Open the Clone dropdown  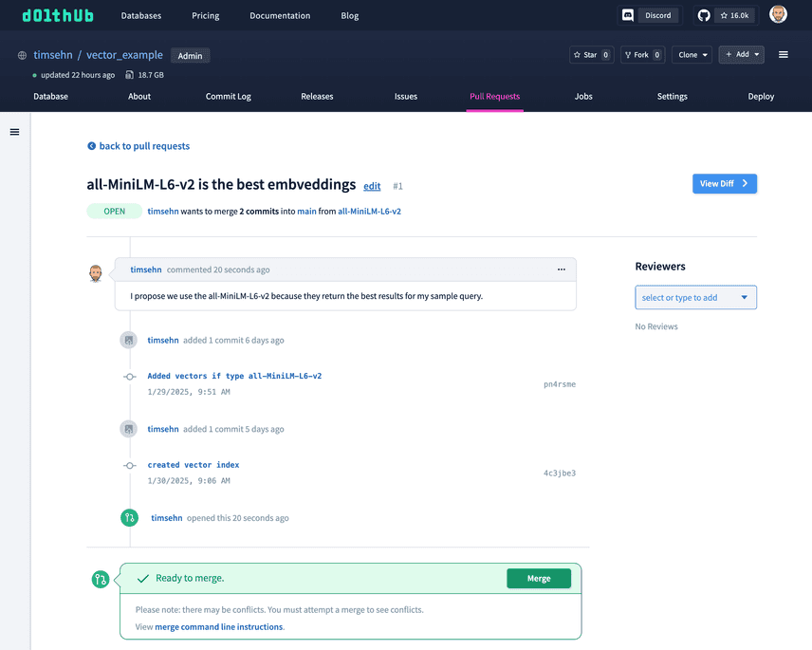coord(692,55)
